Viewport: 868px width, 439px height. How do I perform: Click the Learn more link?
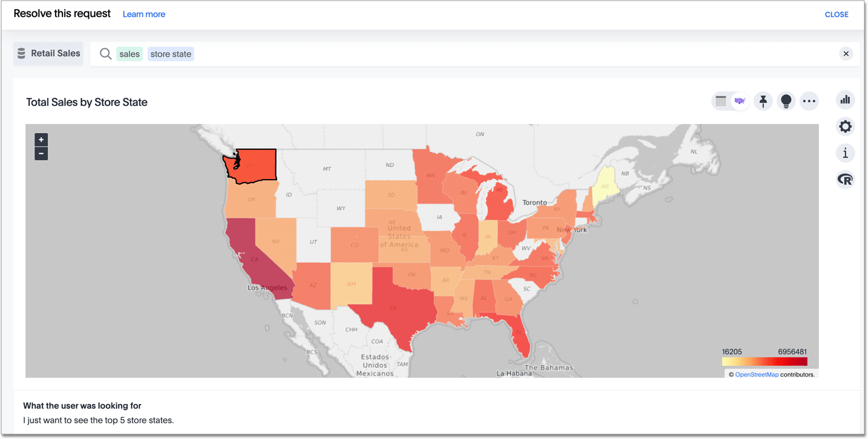tap(144, 15)
